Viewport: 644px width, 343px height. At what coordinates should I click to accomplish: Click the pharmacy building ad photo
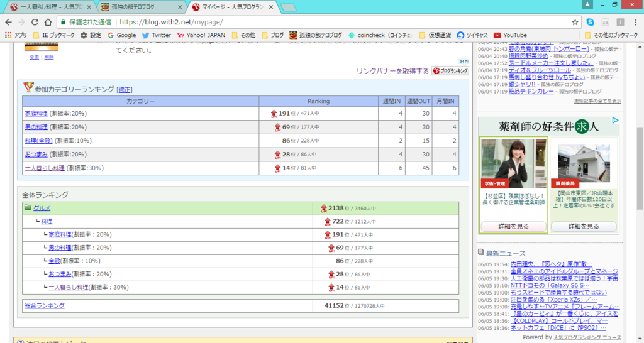click(584, 163)
